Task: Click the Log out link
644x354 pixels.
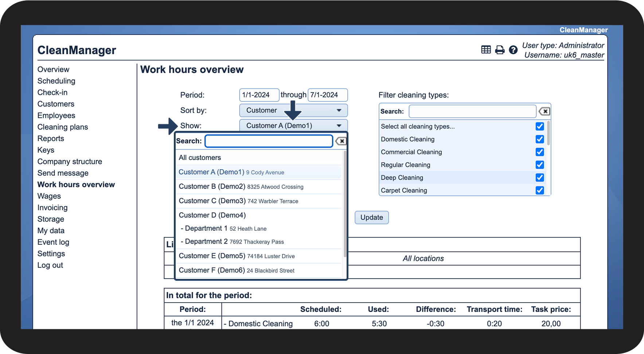Action: pos(50,265)
